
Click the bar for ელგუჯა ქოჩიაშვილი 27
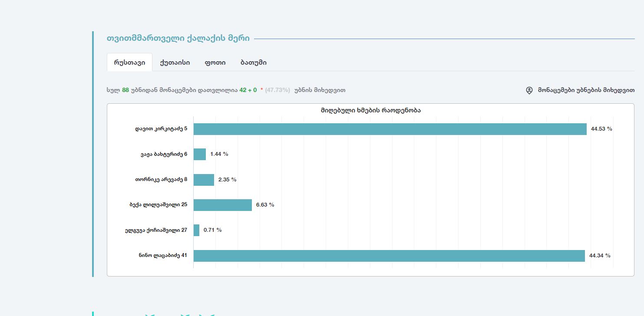(x=196, y=230)
